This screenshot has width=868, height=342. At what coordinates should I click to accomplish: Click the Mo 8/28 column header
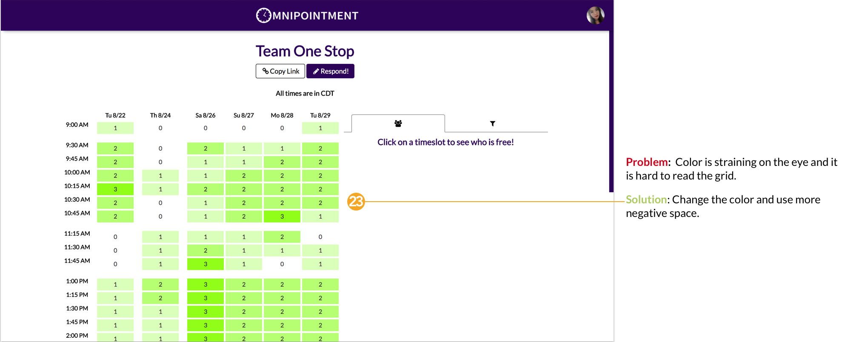pos(282,115)
